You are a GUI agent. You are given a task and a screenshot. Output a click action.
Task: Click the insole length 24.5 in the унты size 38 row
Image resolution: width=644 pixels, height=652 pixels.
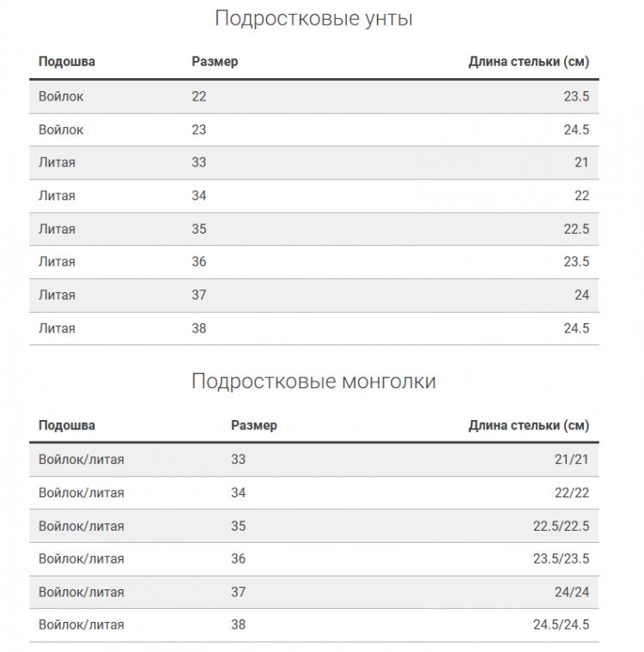[576, 328]
